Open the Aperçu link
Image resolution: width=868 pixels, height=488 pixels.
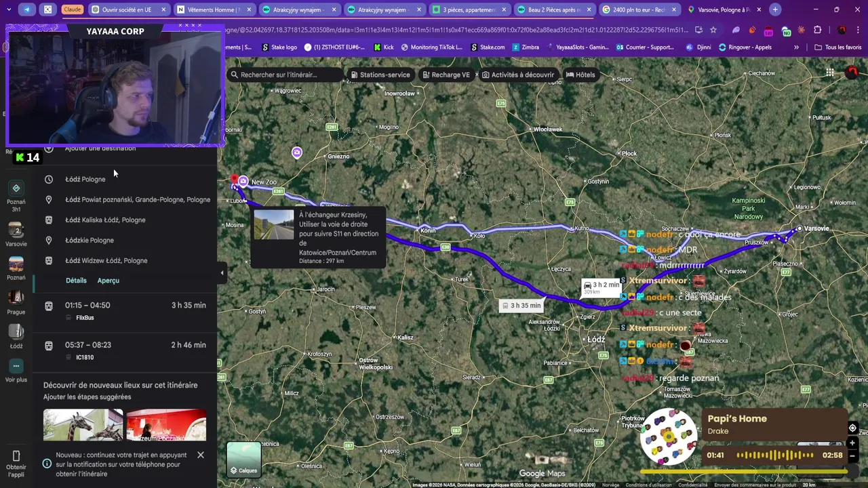[108, 281]
